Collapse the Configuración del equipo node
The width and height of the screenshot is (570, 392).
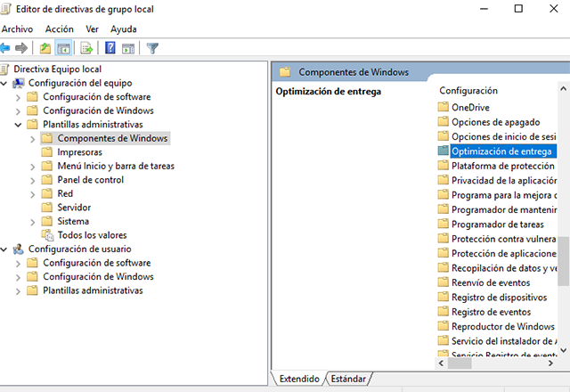[x=5, y=83]
